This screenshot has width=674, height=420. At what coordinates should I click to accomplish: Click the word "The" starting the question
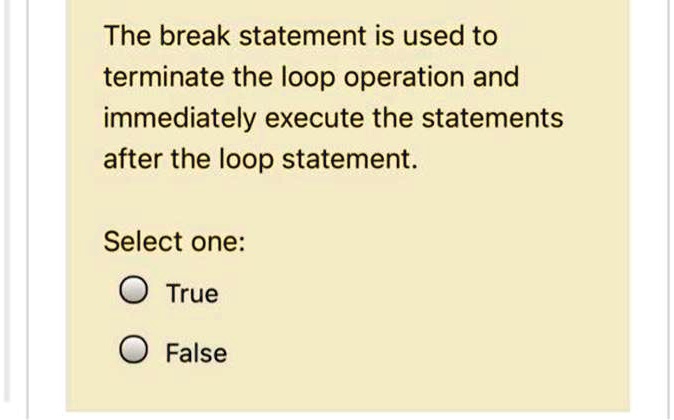pyautogui.click(x=124, y=37)
